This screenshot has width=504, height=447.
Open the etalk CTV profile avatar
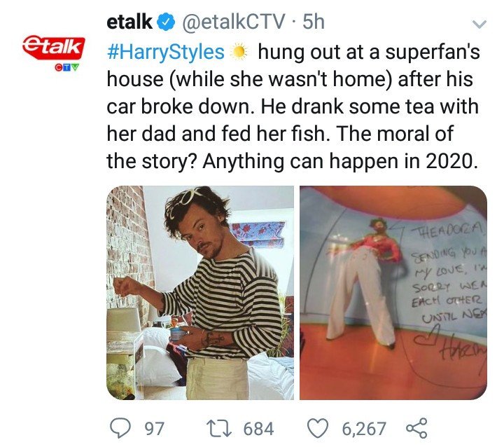(53, 48)
